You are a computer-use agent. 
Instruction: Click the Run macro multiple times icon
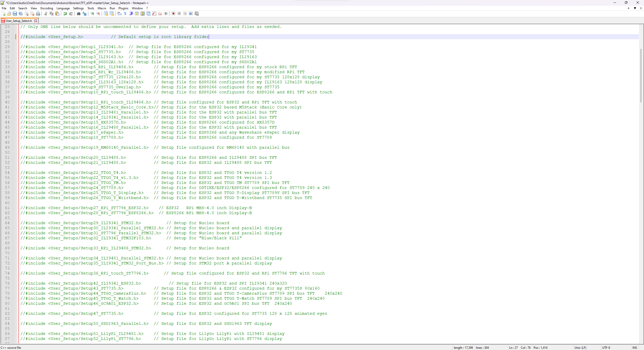click(x=191, y=14)
